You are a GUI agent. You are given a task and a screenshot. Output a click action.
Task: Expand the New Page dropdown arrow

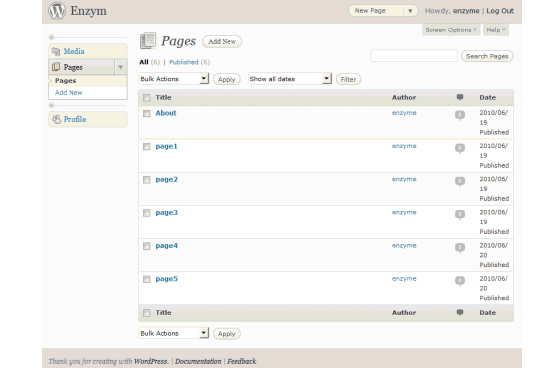(410, 11)
